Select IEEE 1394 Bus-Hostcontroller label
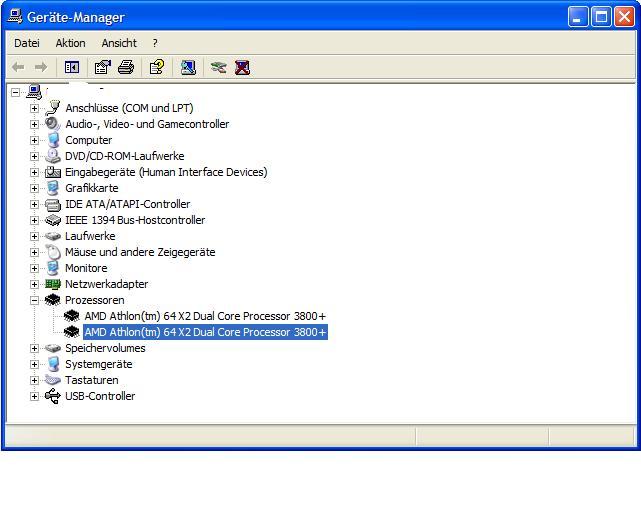This screenshot has height=512, width=641. pyautogui.click(x=135, y=220)
